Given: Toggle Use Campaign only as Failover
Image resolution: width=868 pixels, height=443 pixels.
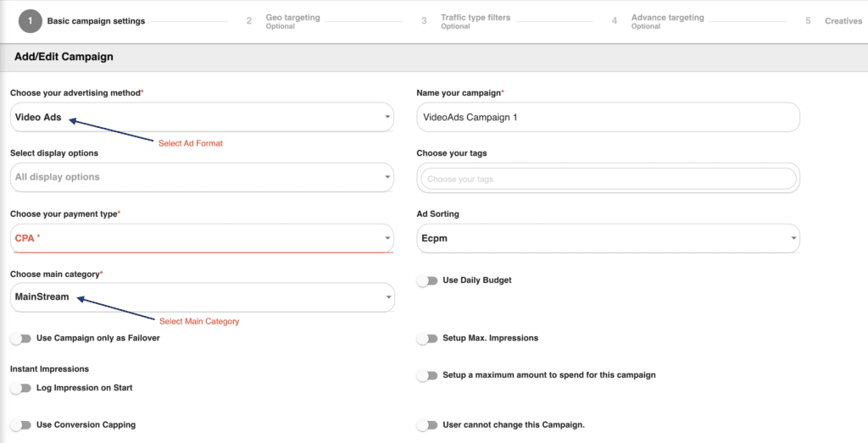Looking at the screenshot, I should [x=20, y=339].
